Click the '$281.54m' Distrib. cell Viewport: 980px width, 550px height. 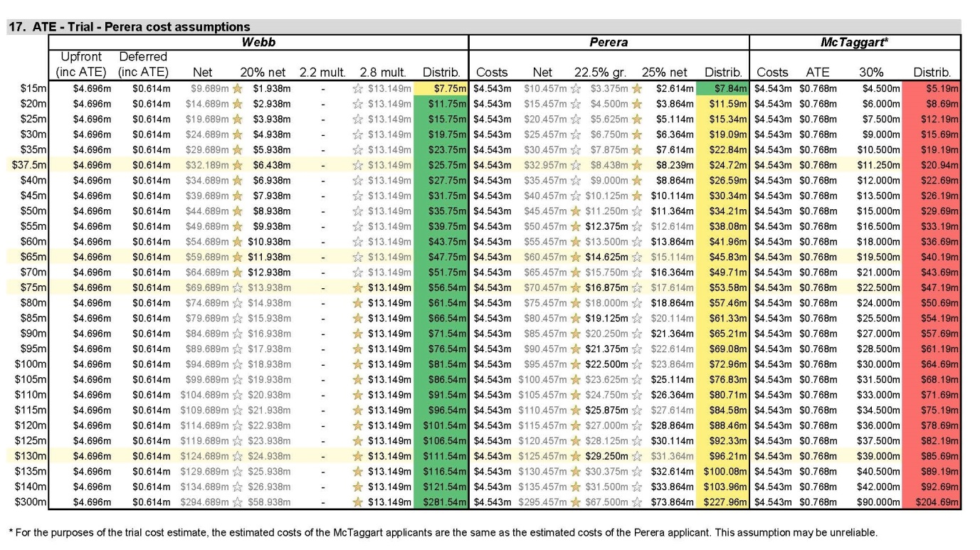[x=441, y=502]
